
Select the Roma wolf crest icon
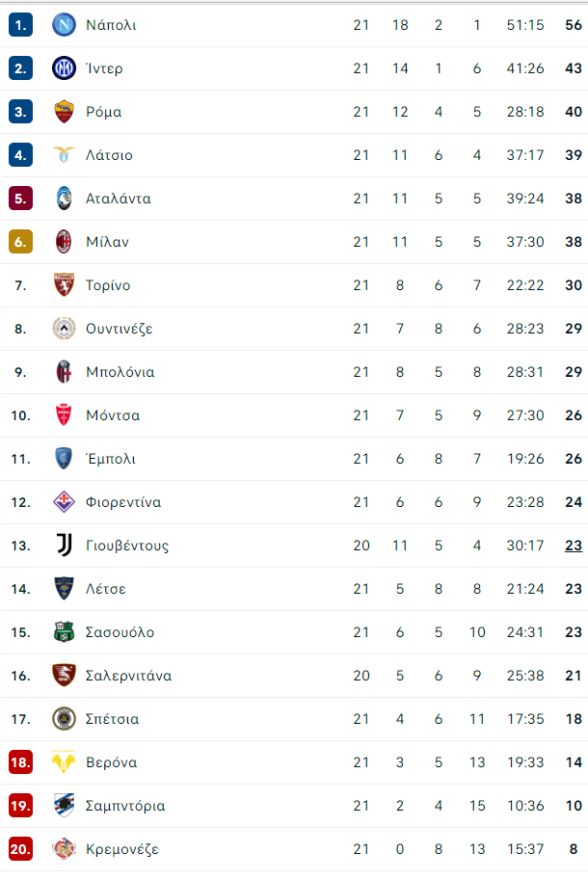click(64, 112)
